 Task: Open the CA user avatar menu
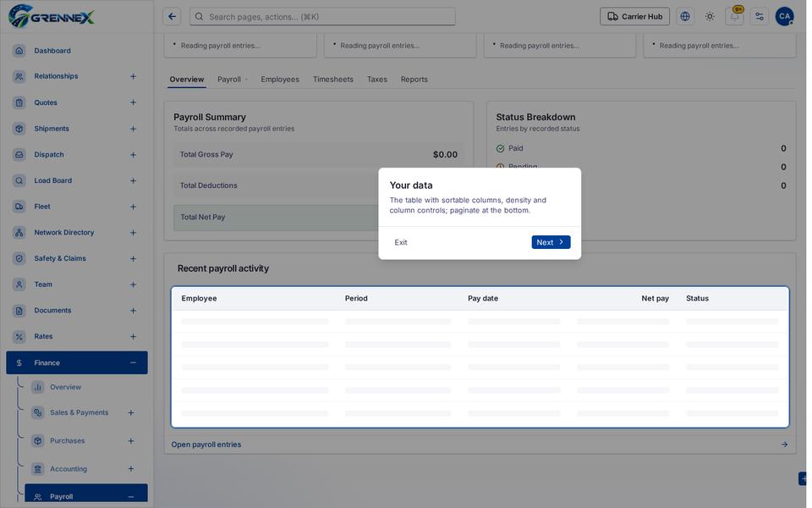click(784, 17)
